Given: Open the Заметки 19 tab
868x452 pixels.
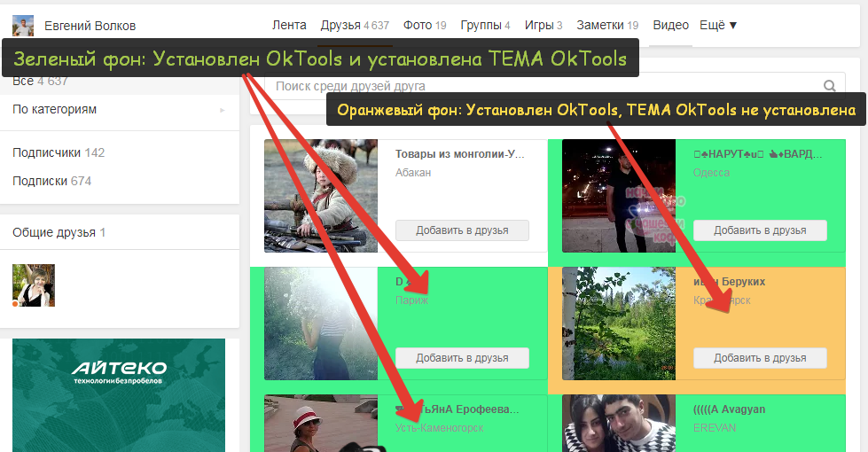Looking at the screenshot, I should tap(607, 25).
